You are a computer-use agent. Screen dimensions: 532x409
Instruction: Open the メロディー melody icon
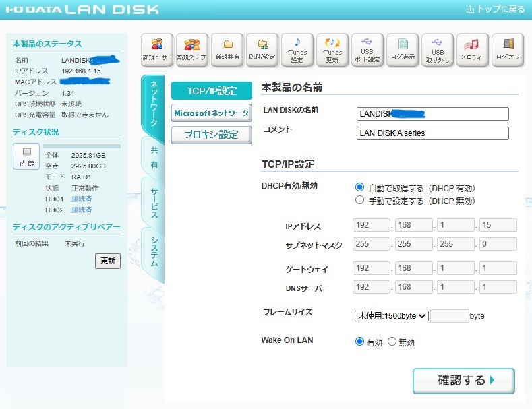473,50
